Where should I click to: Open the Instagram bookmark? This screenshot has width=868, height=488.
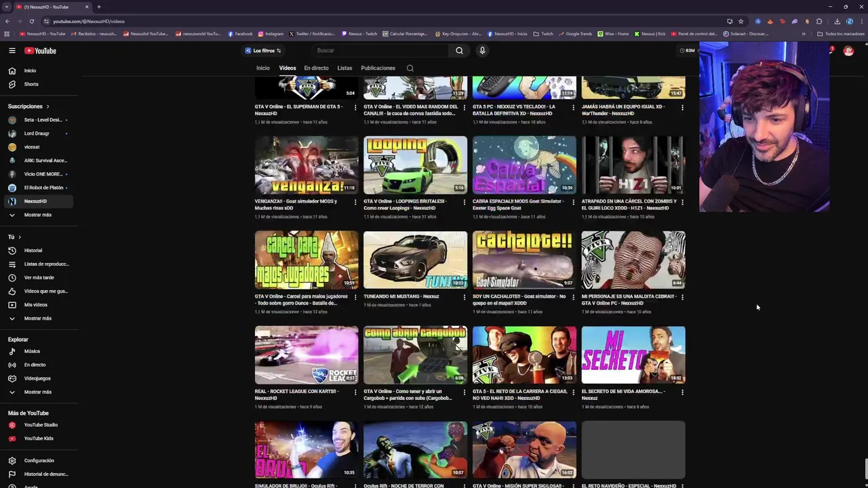[x=271, y=34]
